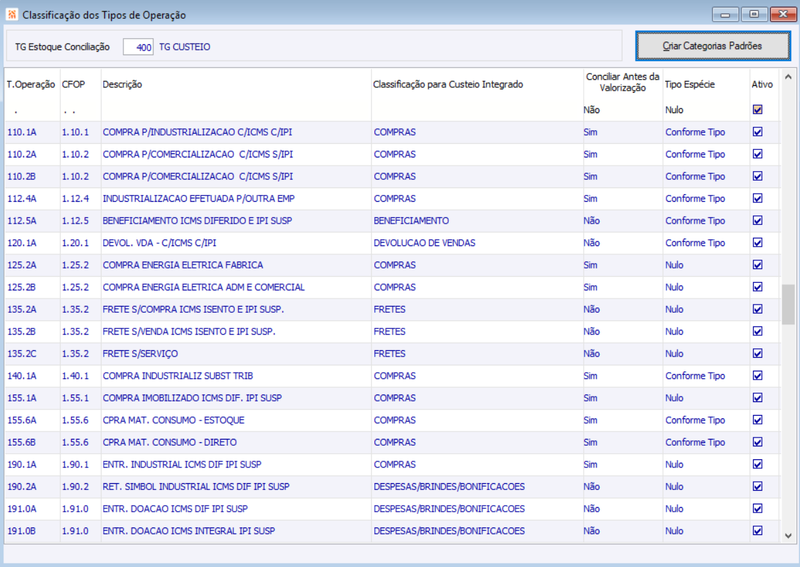Click Classificação para Custeio Integrado header
The height and width of the screenshot is (567, 800).
pyautogui.click(x=448, y=84)
